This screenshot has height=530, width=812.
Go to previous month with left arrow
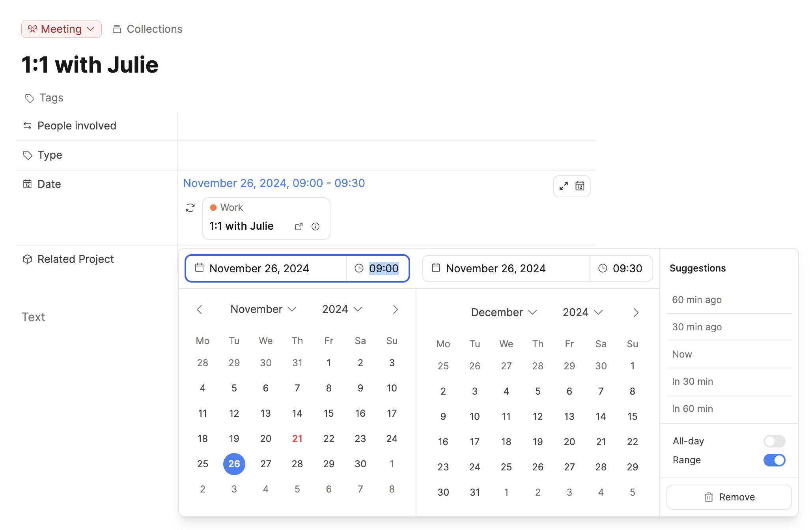tap(200, 309)
